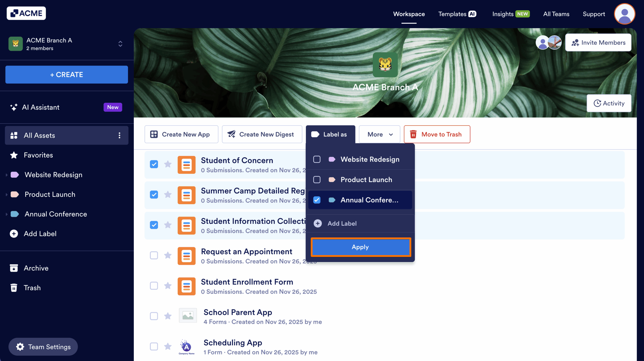Open the Insights menu item
The width and height of the screenshot is (644, 361).
(x=503, y=14)
